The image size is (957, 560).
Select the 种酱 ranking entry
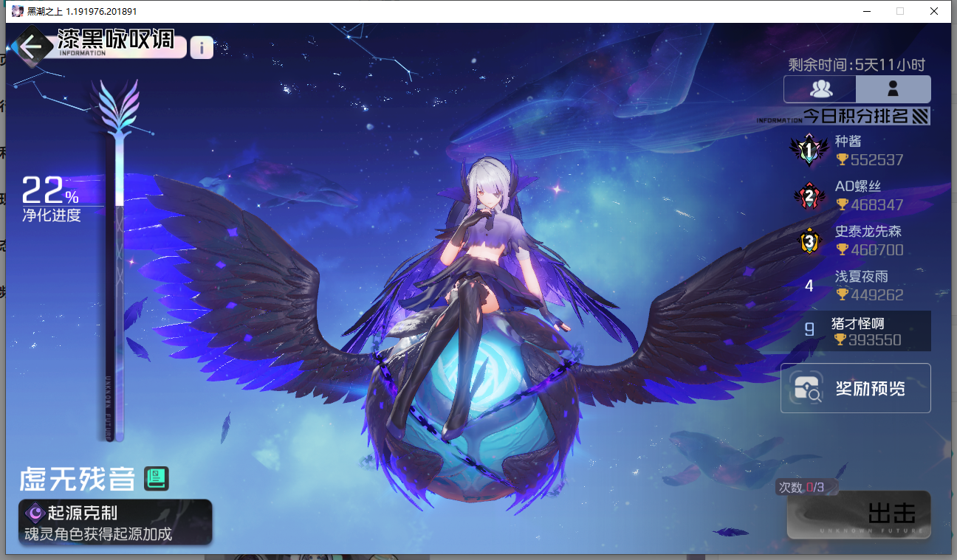tap(857, 151)
